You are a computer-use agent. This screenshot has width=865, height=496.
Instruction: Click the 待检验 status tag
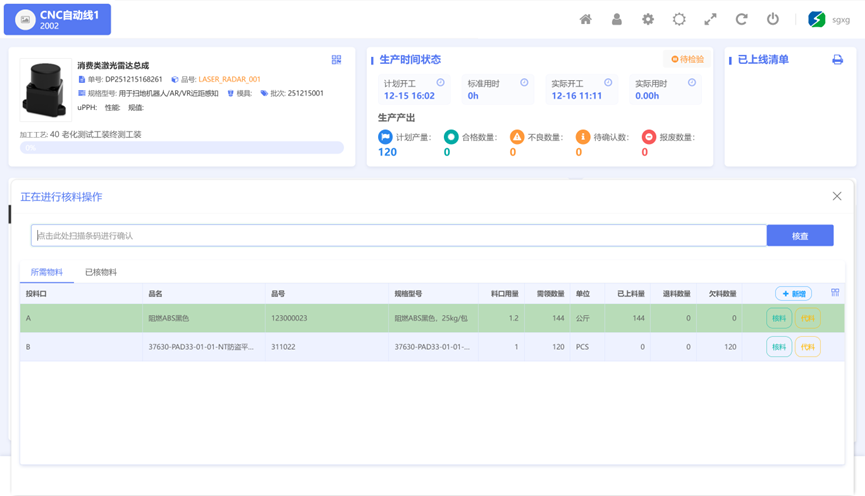(687, 60)
